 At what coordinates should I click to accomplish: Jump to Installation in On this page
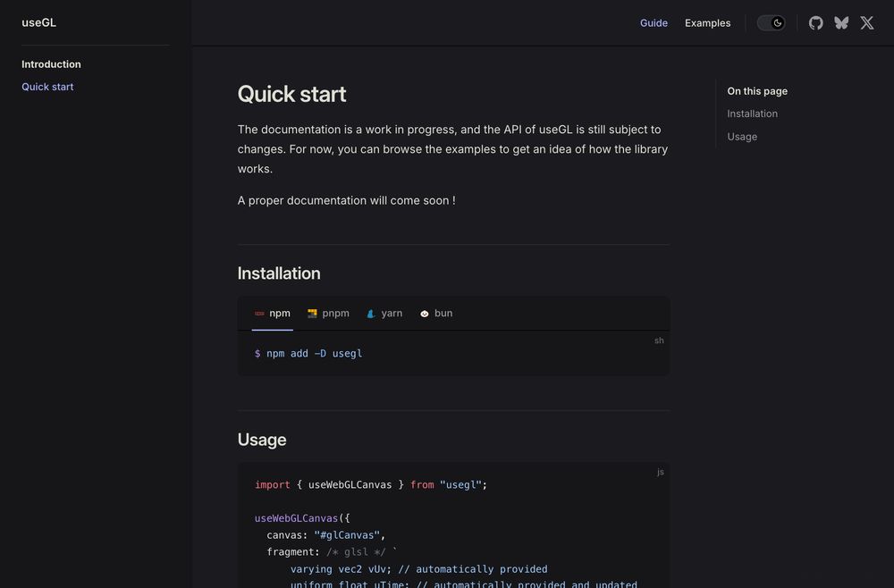tap(752, 113)
